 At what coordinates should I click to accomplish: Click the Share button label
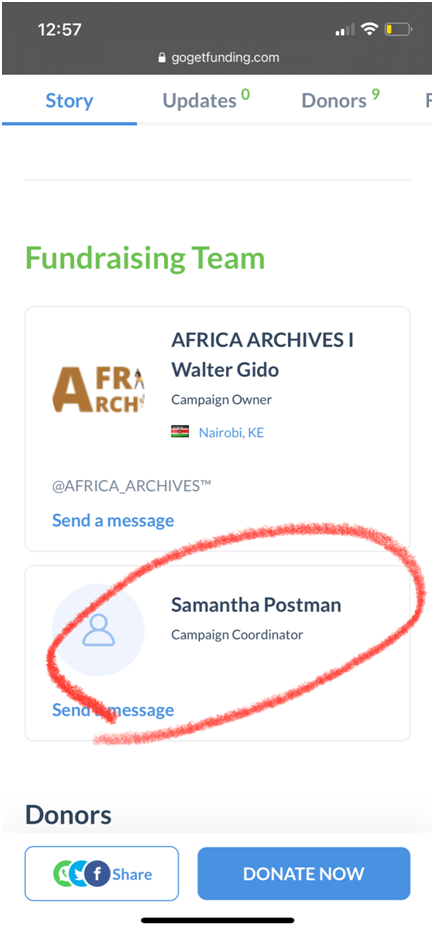click(x=132, y=874)
